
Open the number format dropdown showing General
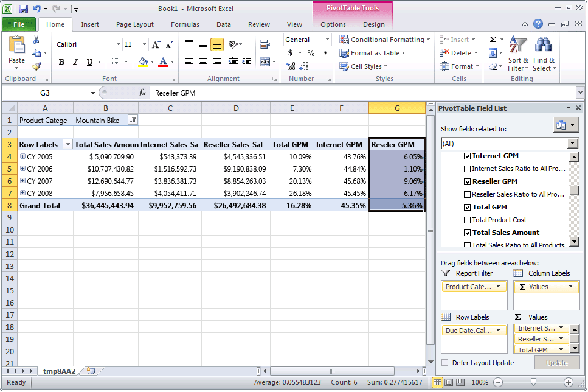point(327,40)
